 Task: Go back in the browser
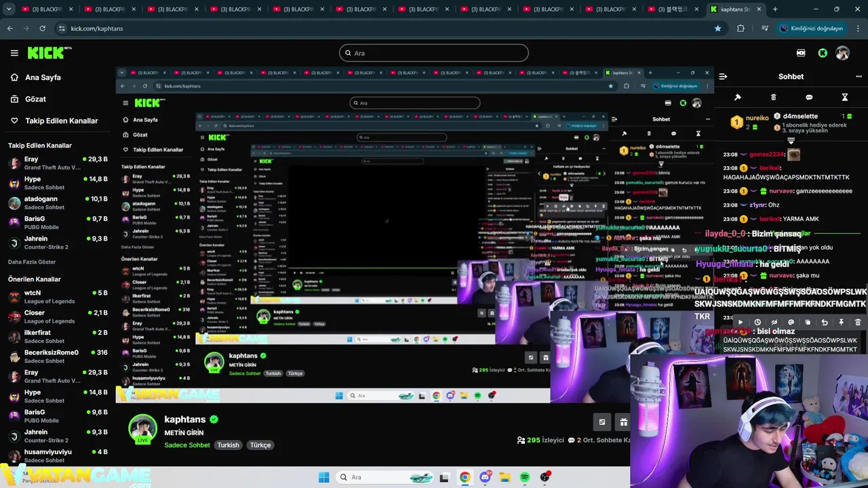click(9, 28)
